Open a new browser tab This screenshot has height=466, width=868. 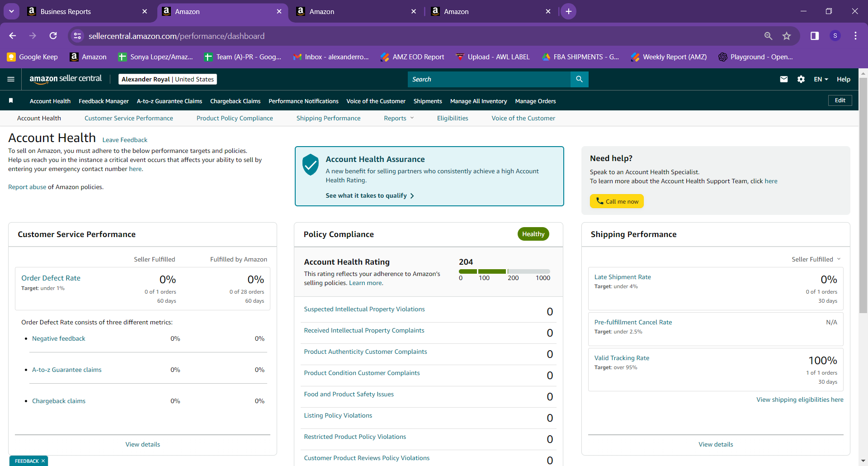click(x=568, y=11)
